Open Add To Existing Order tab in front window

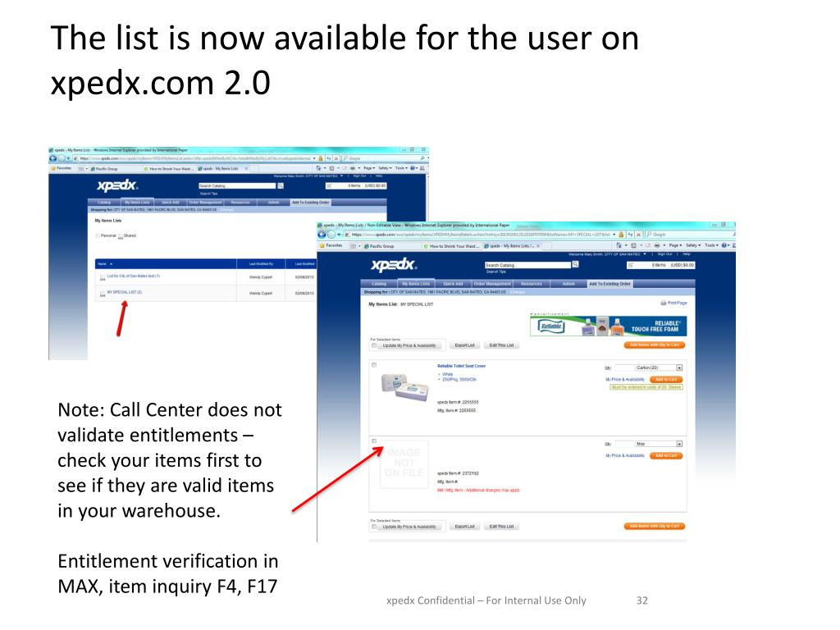(609, 283)
